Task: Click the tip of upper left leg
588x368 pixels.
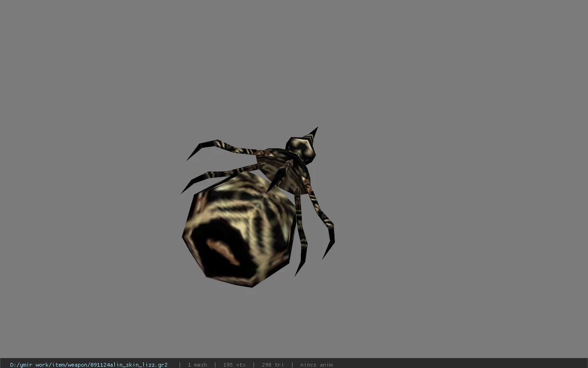Action: pyautogui.click(x=191, y=155)
